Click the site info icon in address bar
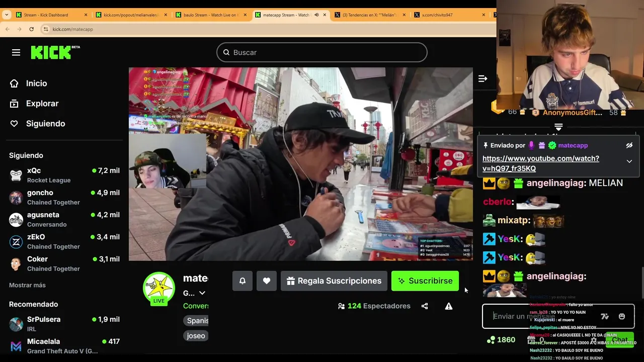The width and height of the screenshot is (644, 362). tap(46, 29)
